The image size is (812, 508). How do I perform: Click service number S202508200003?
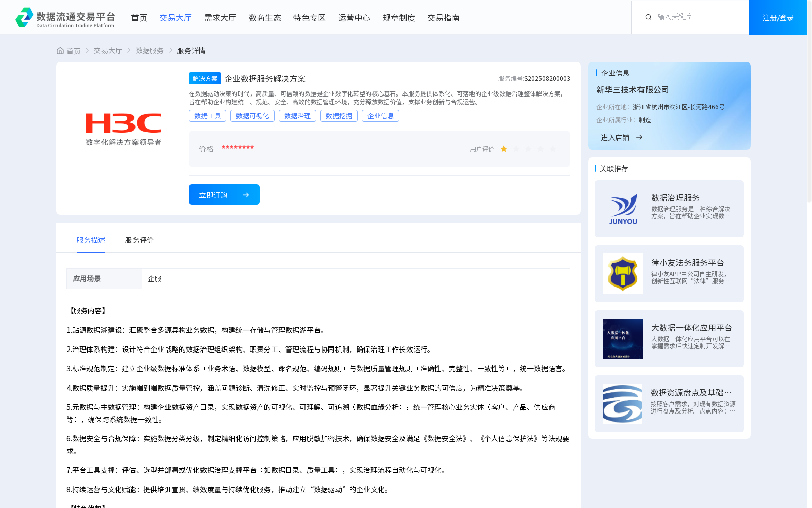coord(547,79)
